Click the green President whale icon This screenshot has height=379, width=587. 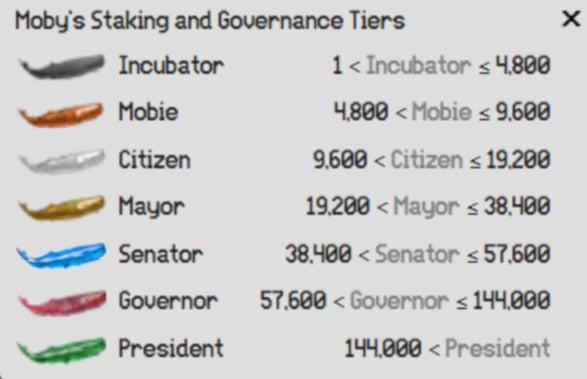(x=62, y=350)
